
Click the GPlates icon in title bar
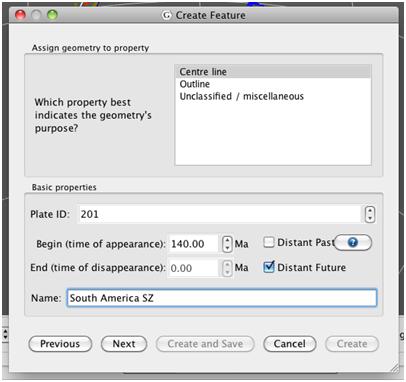coord(166,15)
